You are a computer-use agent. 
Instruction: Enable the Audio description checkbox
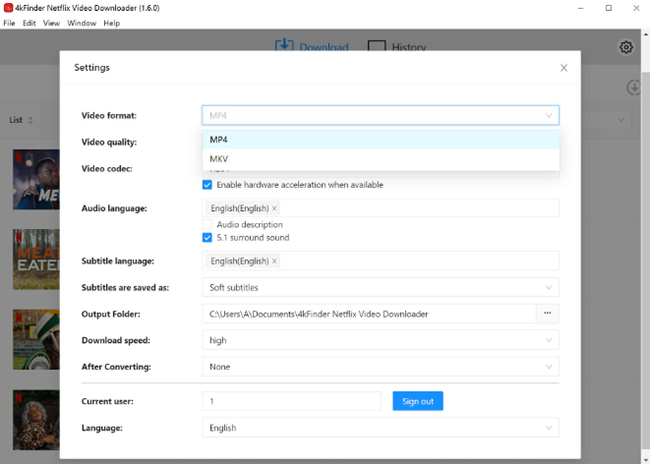[207, 224]
